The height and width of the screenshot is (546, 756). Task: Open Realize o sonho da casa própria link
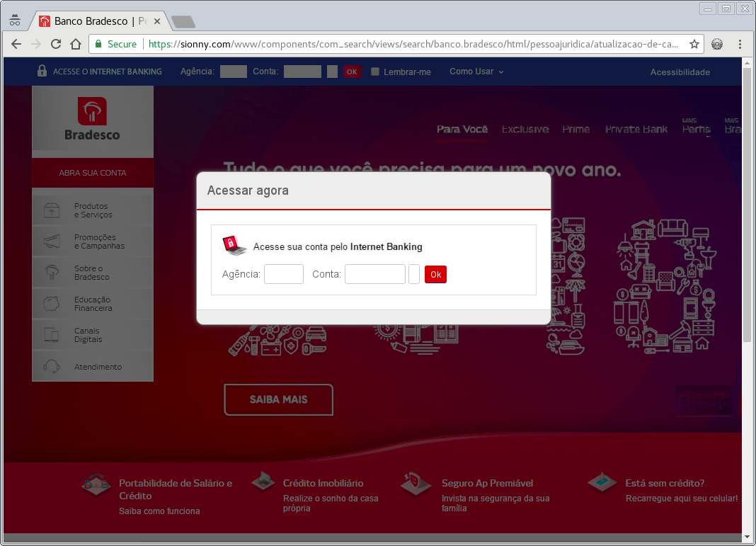coord(331,503)
